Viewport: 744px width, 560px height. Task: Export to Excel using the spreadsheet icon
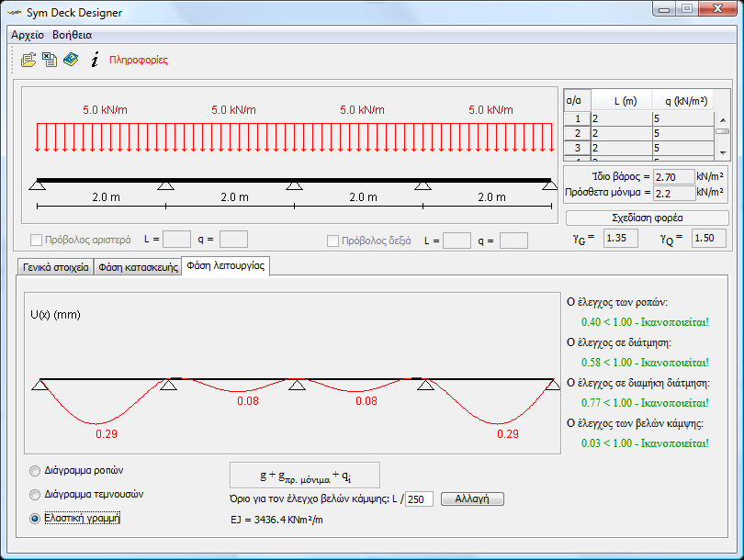click(x=50, y=60)
